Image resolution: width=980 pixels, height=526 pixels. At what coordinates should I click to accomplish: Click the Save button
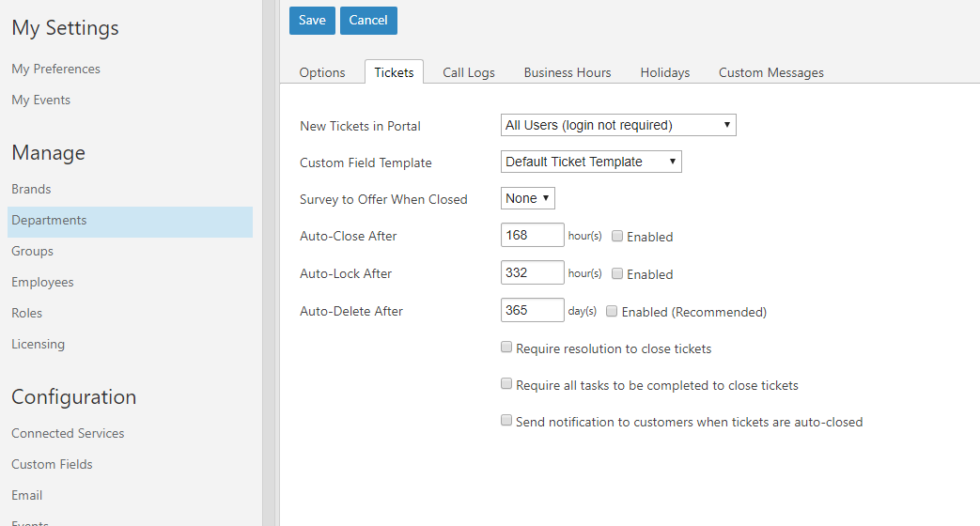pyautogui.click(x=312, y=21)
